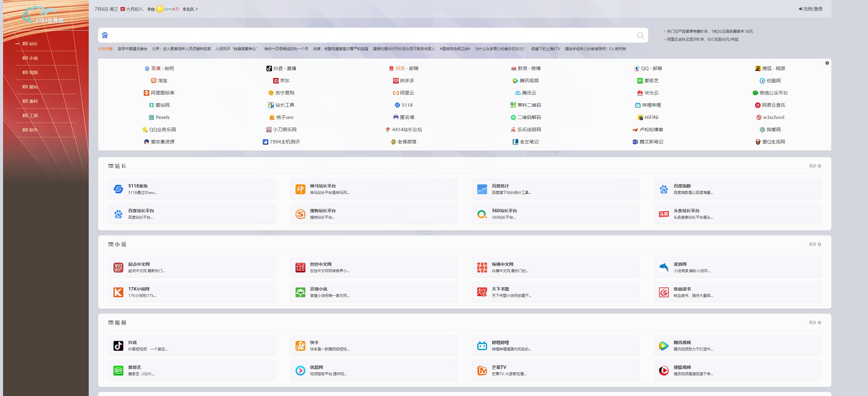Open the 17K小说网 icon
The image size is (868, 396).
tap(118, 292)
